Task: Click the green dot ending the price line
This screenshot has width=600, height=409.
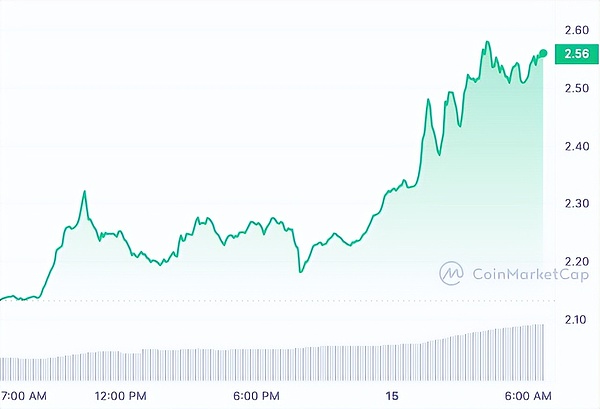Action: coord(544,53)
